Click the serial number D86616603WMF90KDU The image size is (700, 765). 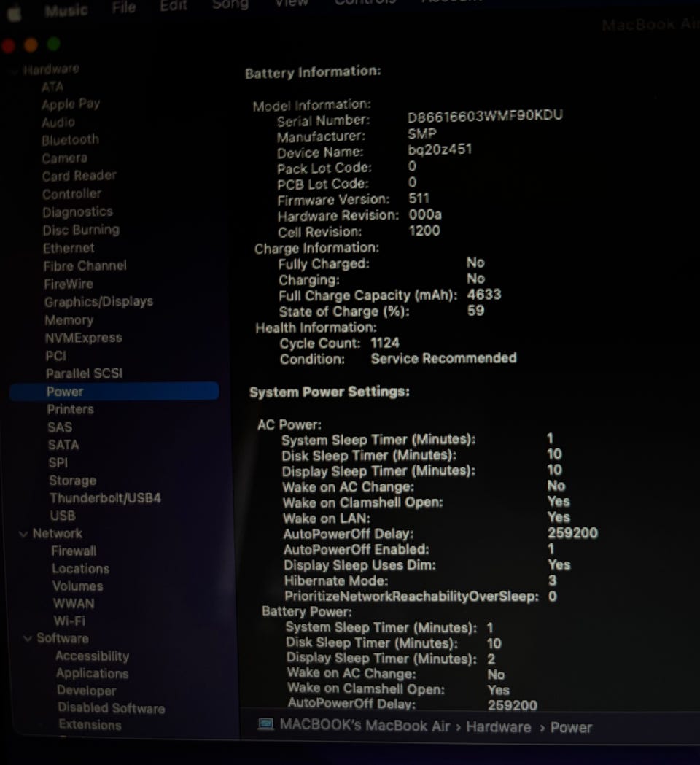click(485, 116)
